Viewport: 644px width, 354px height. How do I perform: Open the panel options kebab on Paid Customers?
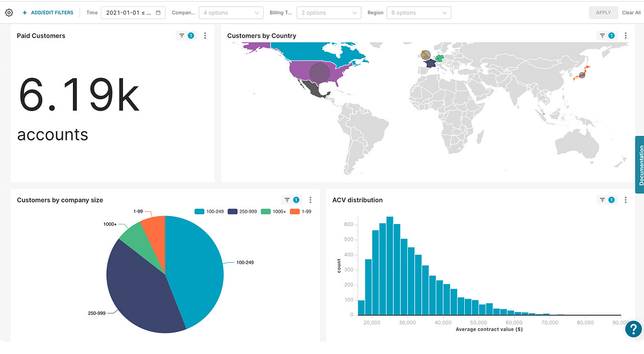205,35
